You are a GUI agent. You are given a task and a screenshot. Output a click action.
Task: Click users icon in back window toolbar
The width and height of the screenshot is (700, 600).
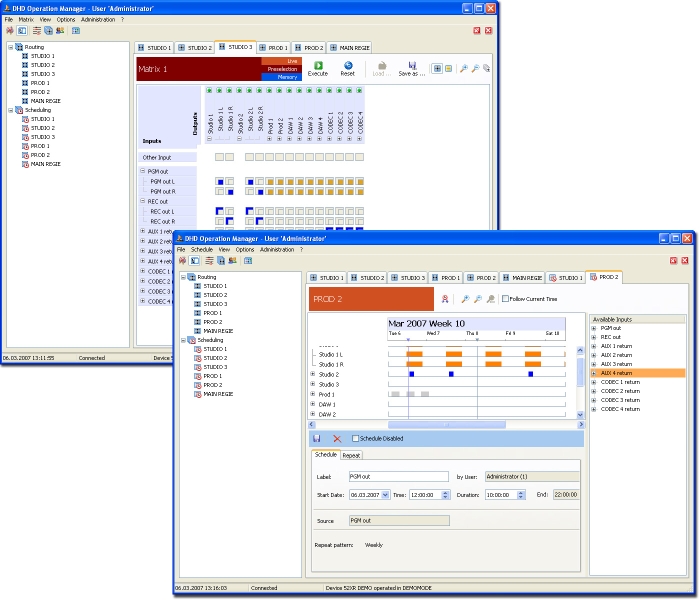click(60, 30)
